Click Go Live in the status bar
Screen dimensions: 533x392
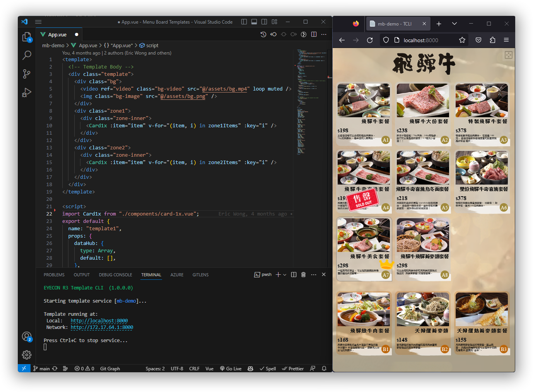231,369
